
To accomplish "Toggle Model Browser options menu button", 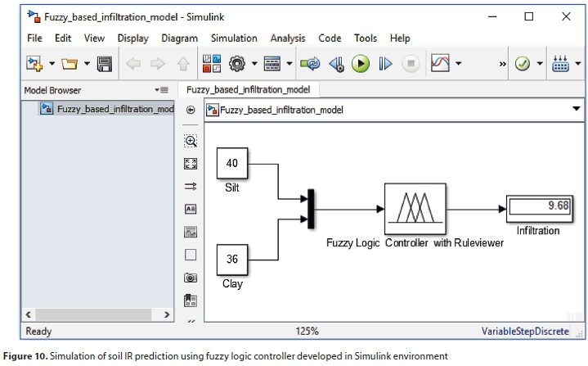I will coord(161,90).
